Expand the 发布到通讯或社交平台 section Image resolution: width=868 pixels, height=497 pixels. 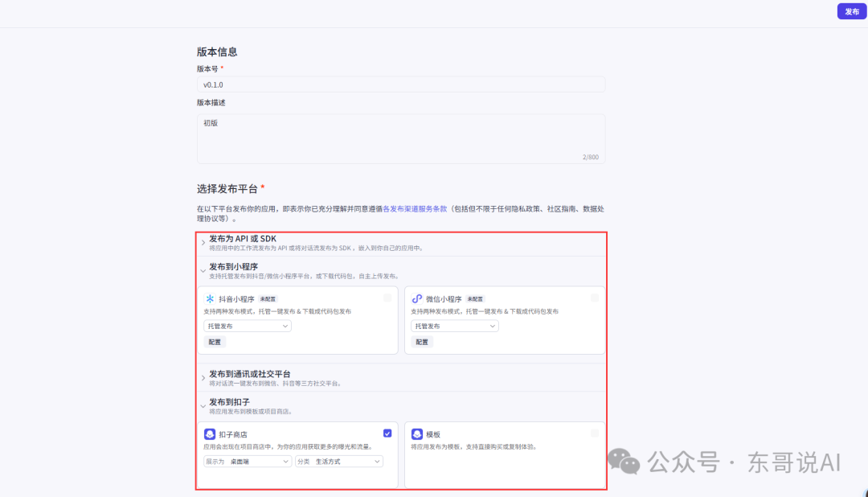tap(203, 378)
